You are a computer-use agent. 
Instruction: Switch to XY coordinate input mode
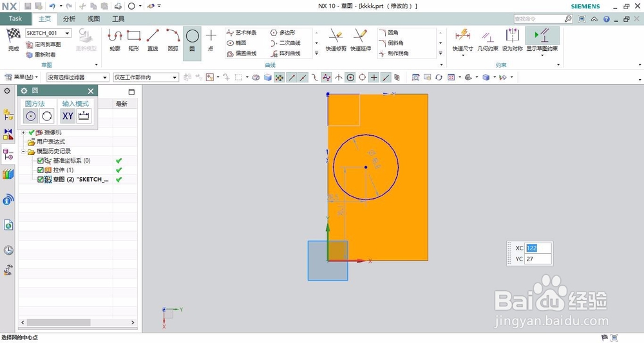coord(68,116)
